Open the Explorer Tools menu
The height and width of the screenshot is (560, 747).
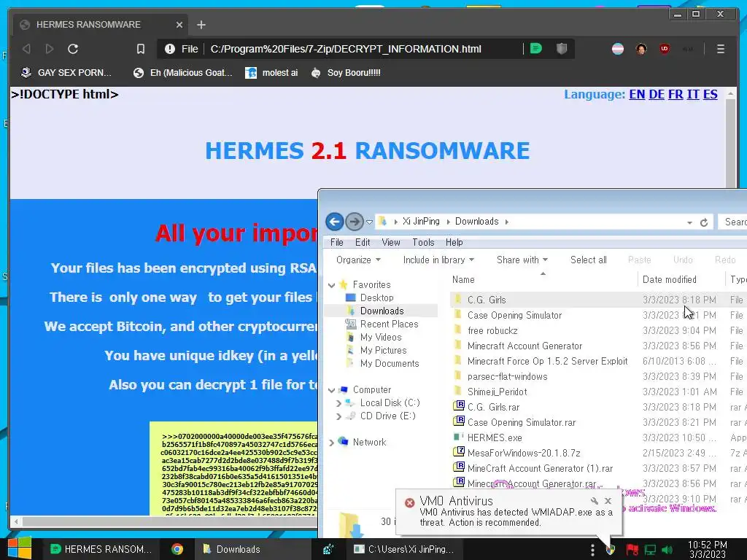point(423,242)
